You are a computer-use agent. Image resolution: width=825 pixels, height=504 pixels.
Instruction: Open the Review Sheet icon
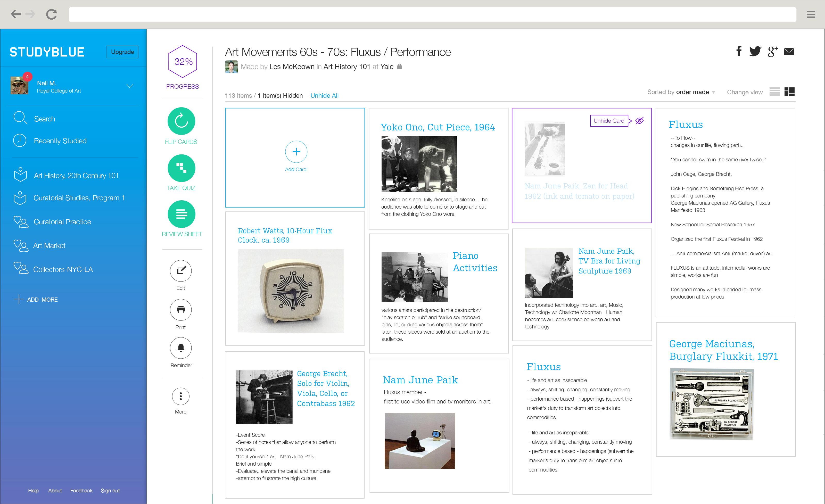(x=181, y=214)
